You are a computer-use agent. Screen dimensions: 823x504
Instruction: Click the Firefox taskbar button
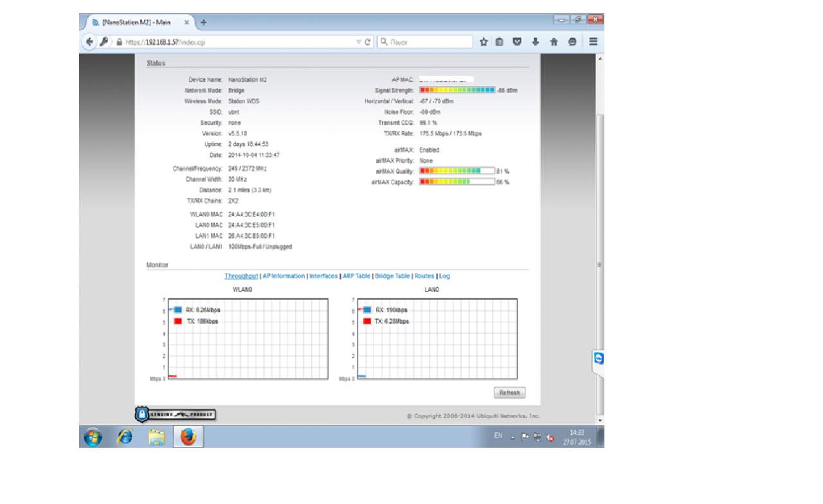[188, 437]
